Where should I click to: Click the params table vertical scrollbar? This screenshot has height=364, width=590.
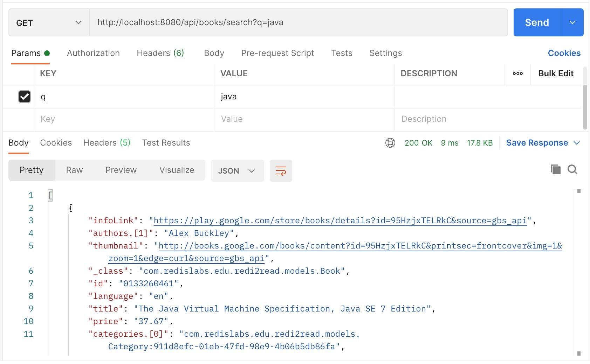point(585,107)
